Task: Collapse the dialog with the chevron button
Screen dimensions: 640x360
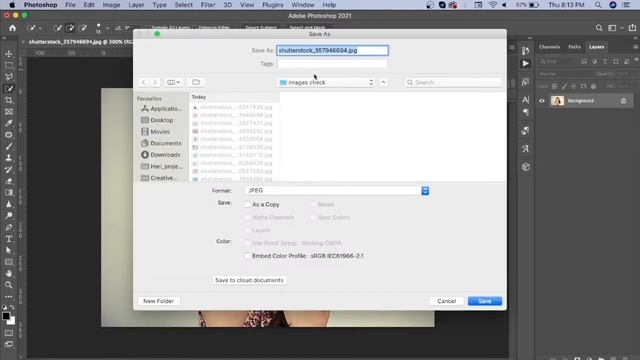Action: pyautogui.click(x=383, y=82)
